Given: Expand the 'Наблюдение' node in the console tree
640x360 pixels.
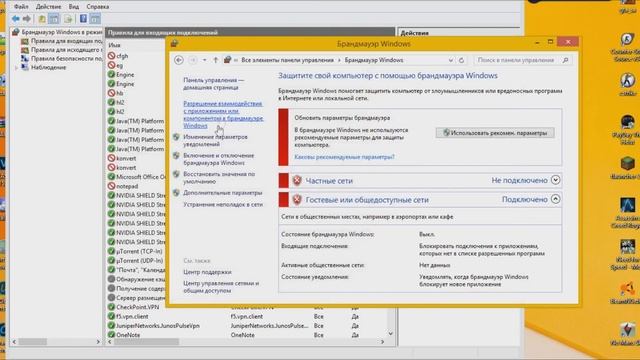Looking at the screenshot, I should pos(17,67).
